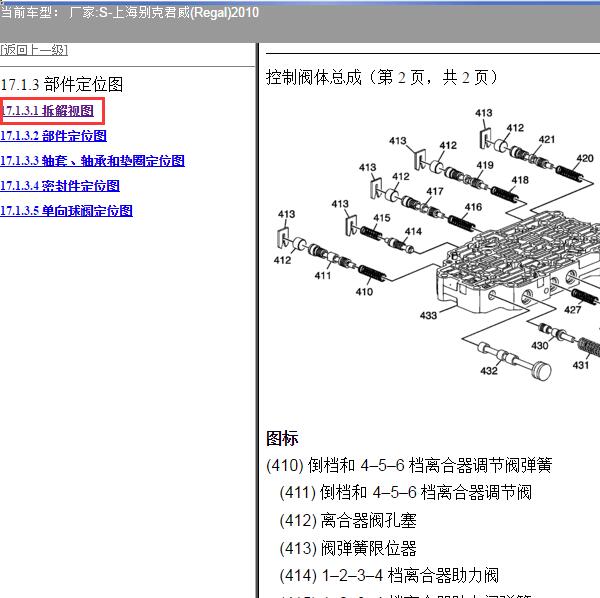600x598 pixels.
Task: Click part label 414 in diagram
Action: click(x=413, y=231)
